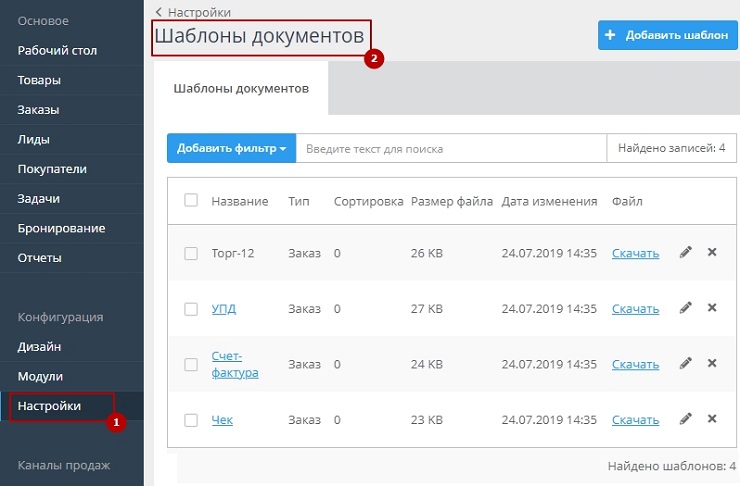
Task: Edit the УПД template via pencil icon
Action: pyautogui.click(x=685, y=308)
